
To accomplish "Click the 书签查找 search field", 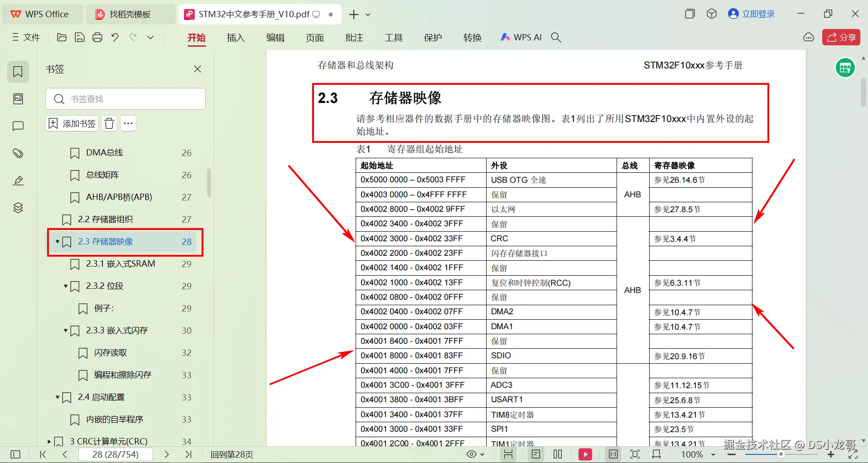I will coord(125,99).
